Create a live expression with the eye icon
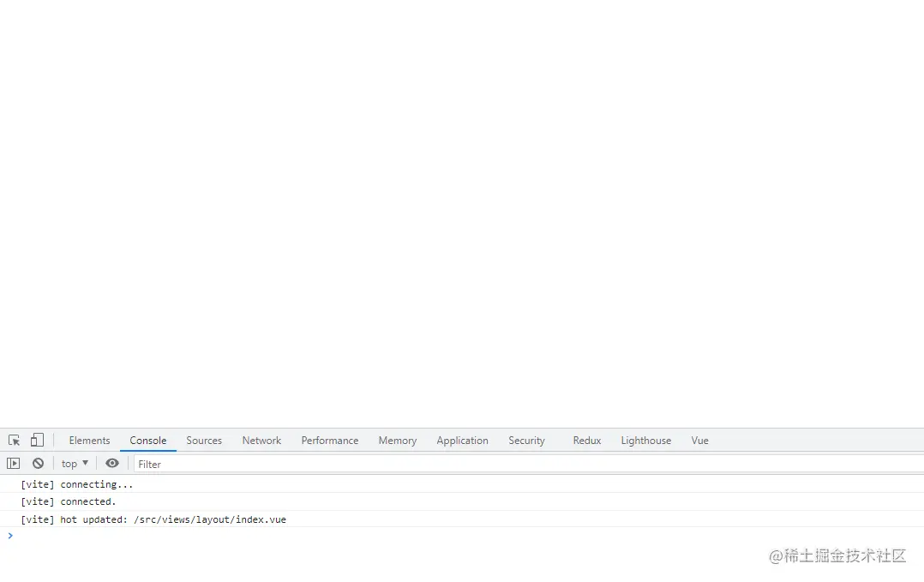The width and height of the screenshot is (924, 582). click(x=112, y=463)
